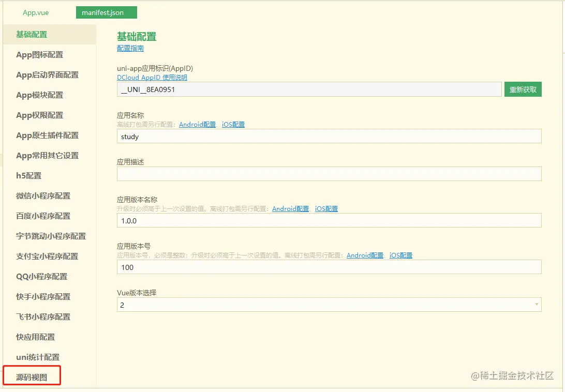This screenshot has width=565, height=392.
Task: Open App权限配置 section
Action: tap(38, 115)
